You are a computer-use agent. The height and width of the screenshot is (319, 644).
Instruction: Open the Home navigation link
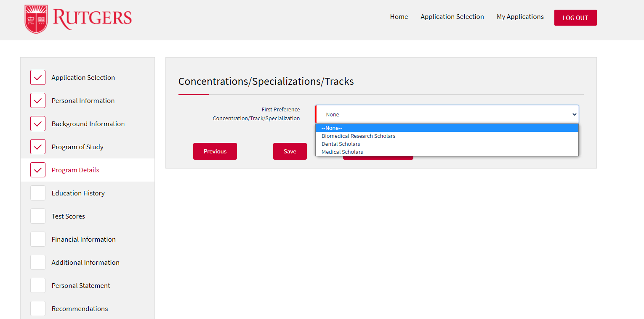coord(399,17)
